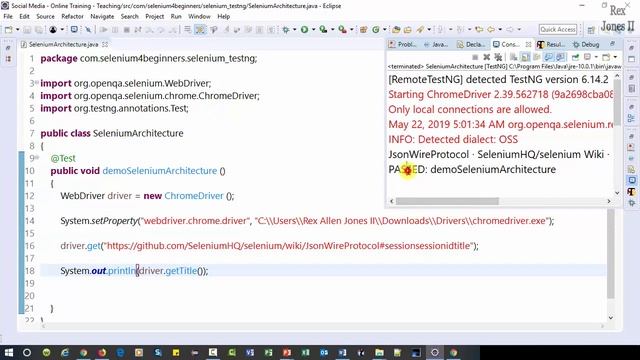Open the Run launch dropdown arrow

313,29
